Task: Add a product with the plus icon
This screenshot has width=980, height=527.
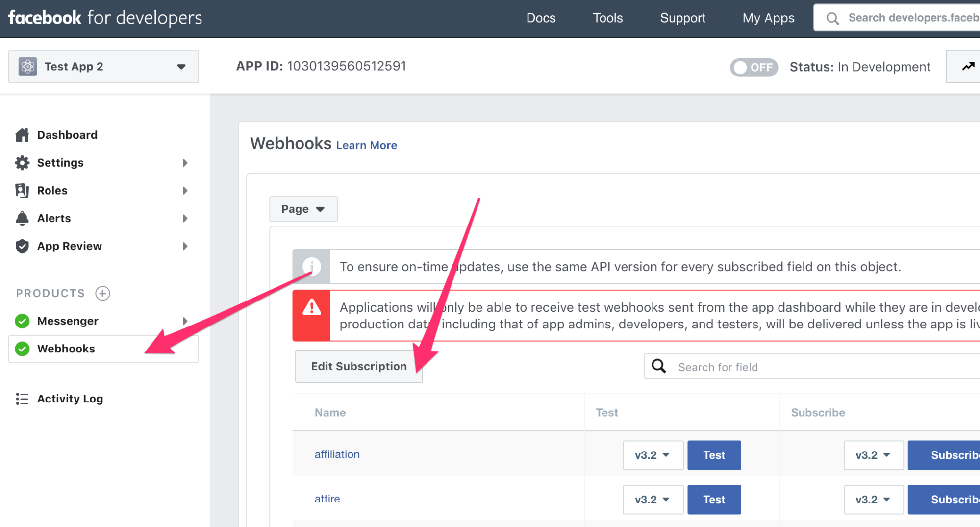Action: coord(102,293)
